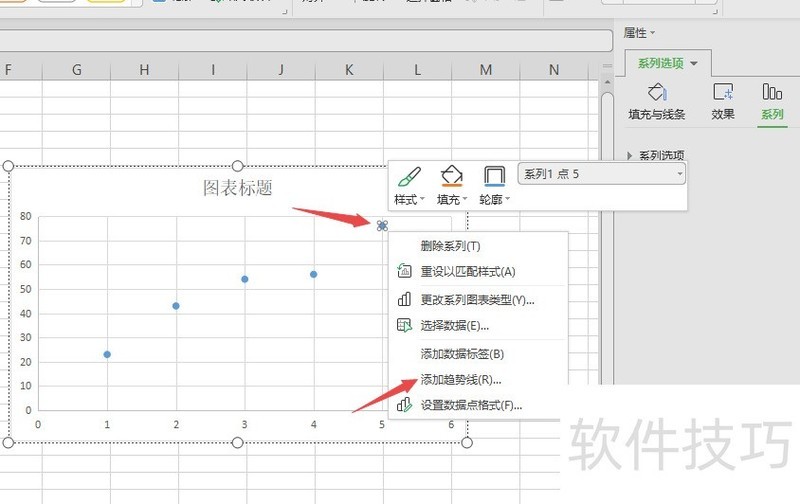Choose 选择数据(E) menu entry
Screen dimensions: 800x504
pyautogui.click(x=478, y=325)
